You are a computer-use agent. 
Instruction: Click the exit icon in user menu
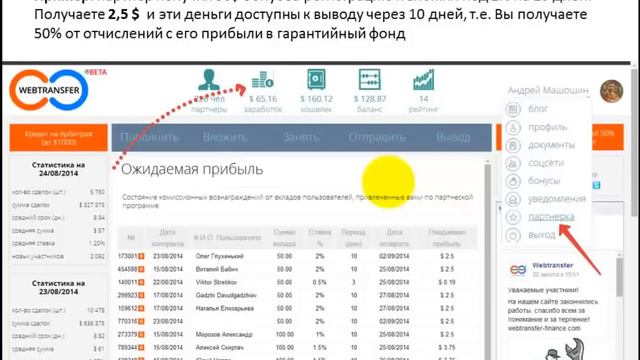513,235
